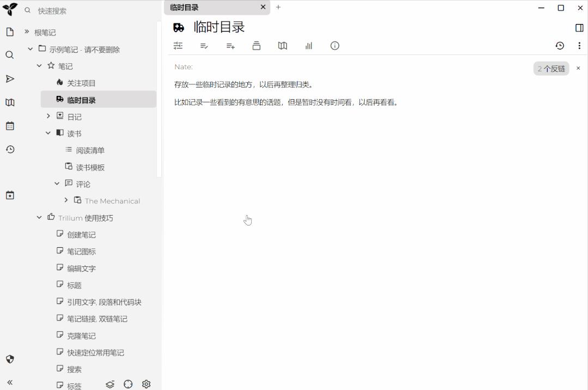Expand the 日记 tree item
Viewport: 588px width, 390px height.
pyautogui.click(x=48, y=116)
